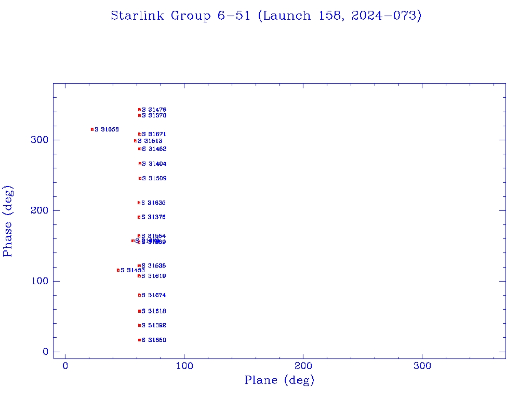Screen dimensions: 532x399
Task: Select the 'S 31619' satellite label
Action: [154, 276]
